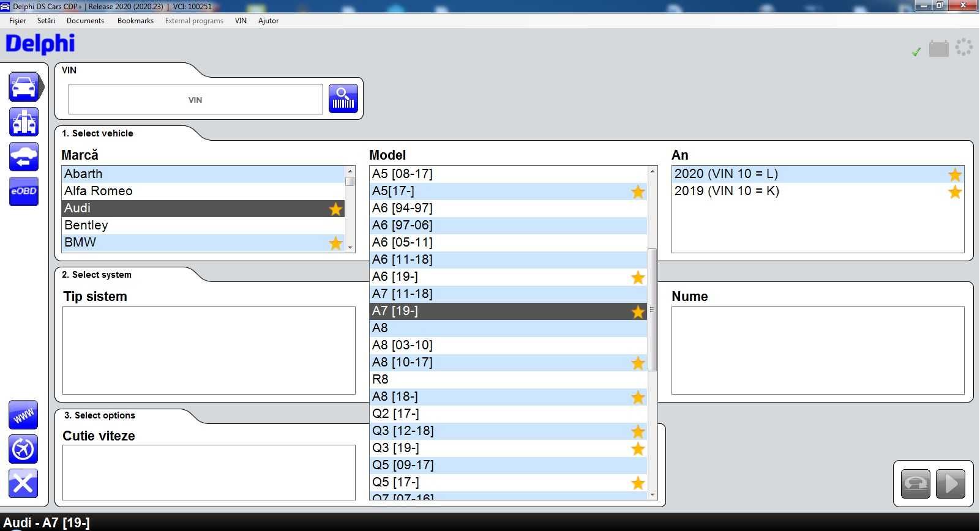Click the VIN barcode search button
This screenshot has height=531, width=980.
point(343,98)
